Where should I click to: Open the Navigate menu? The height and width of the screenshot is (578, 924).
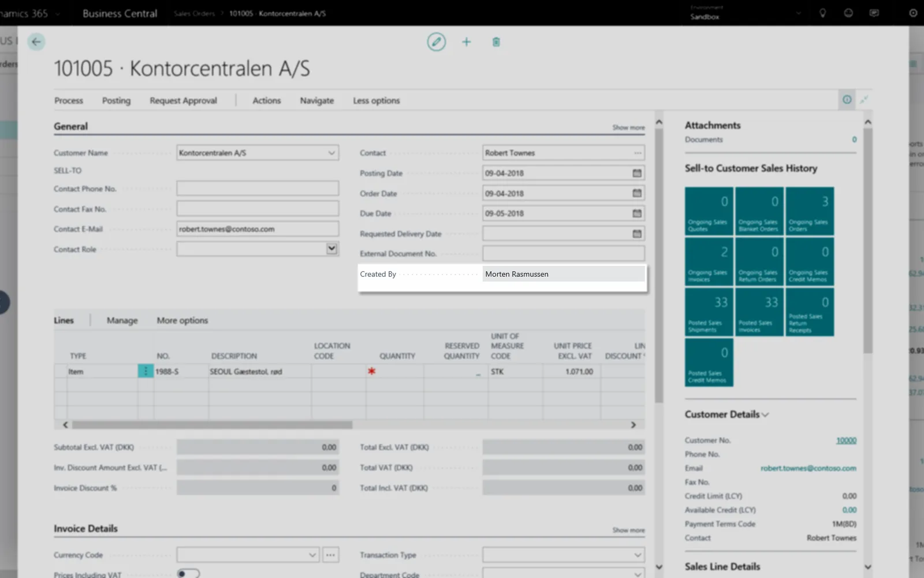(x=316, y=101)
